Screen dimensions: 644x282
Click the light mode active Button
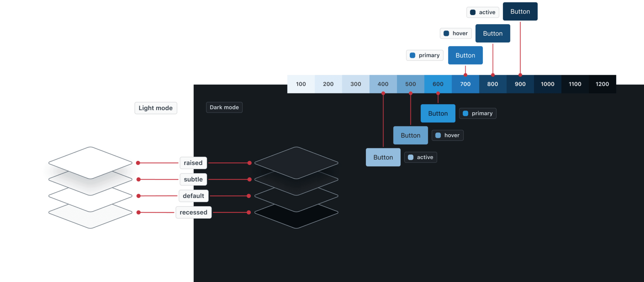(520, 11)
